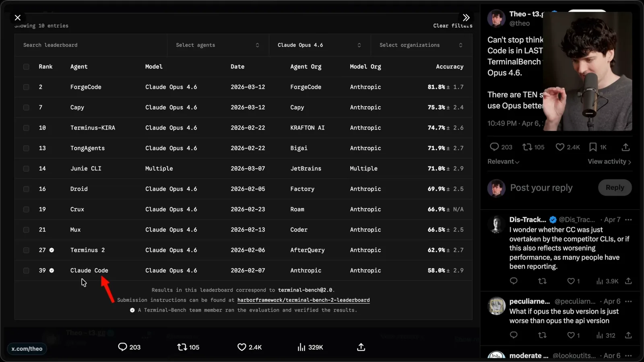Sort by the Agent Org column header
The height and width of the screenshot is (362, 644).
306,67
